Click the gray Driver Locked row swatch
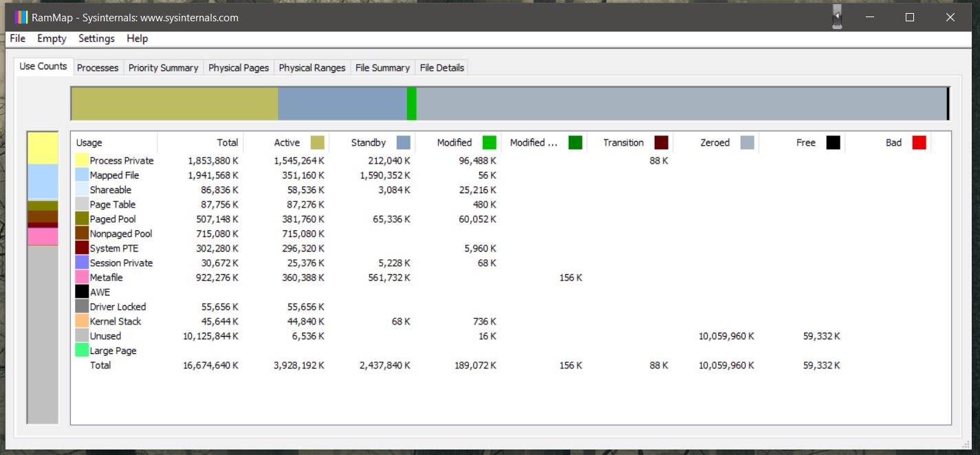This screenshot has height=455, width=980. (82, 307)
